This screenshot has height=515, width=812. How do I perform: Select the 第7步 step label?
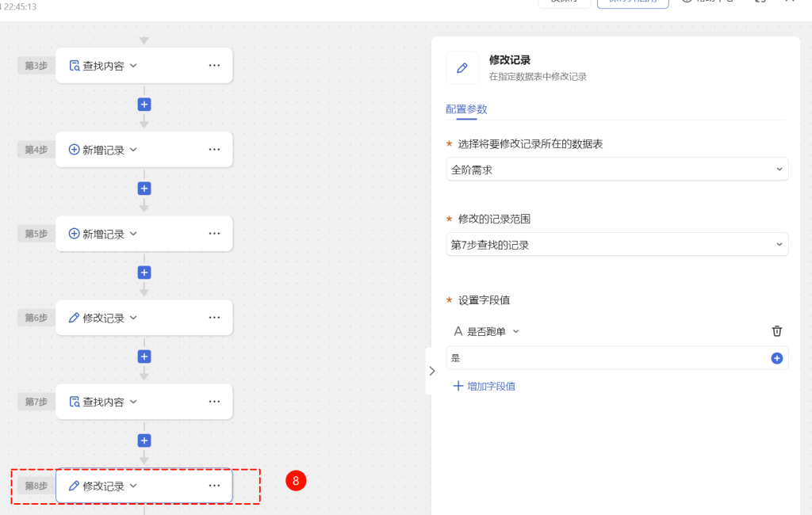click(x=36, y=402)
